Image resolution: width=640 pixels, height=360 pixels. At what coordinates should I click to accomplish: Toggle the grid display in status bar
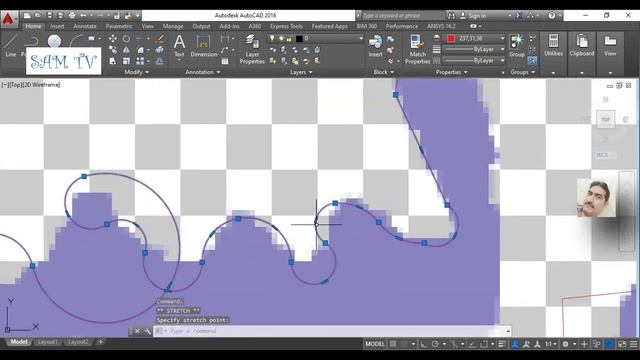(393, 344)
